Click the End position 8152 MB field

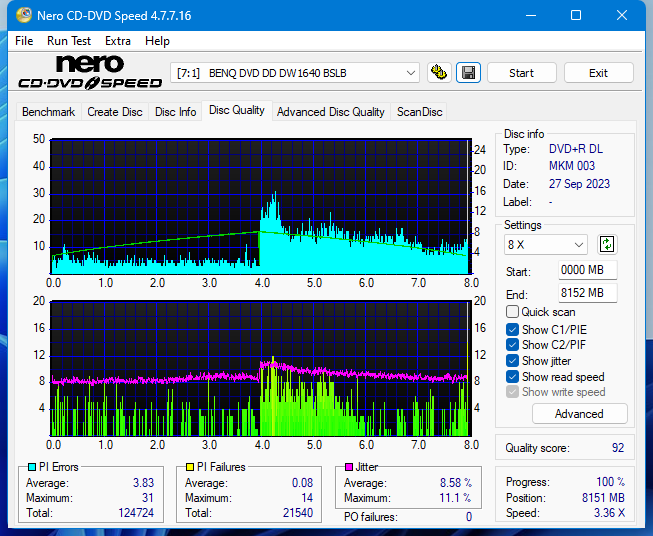(x=587, y=293)
